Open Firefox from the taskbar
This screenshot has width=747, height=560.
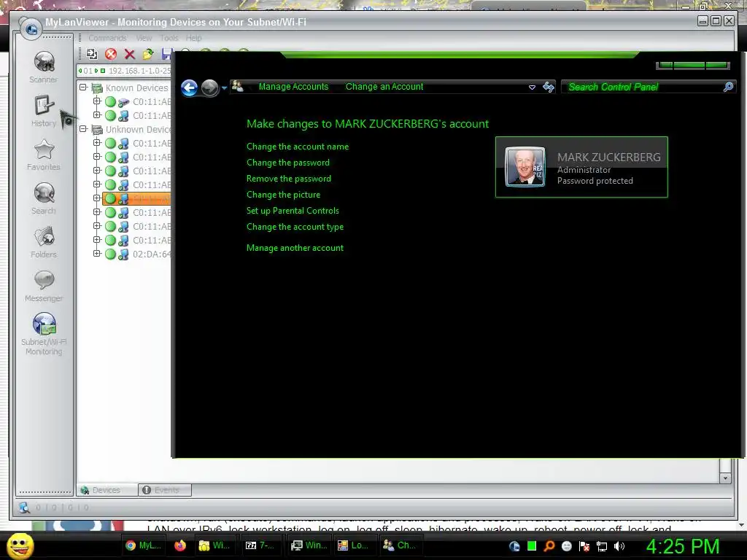180,545
